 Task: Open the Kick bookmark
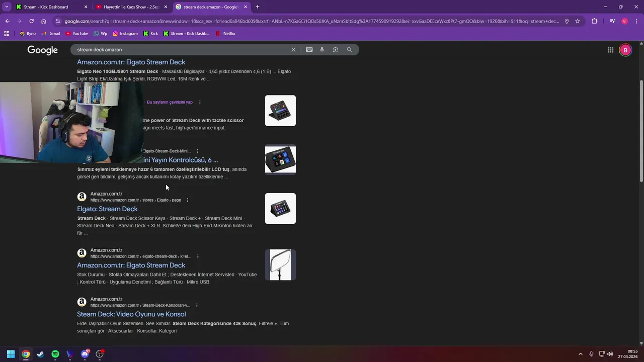150,33
